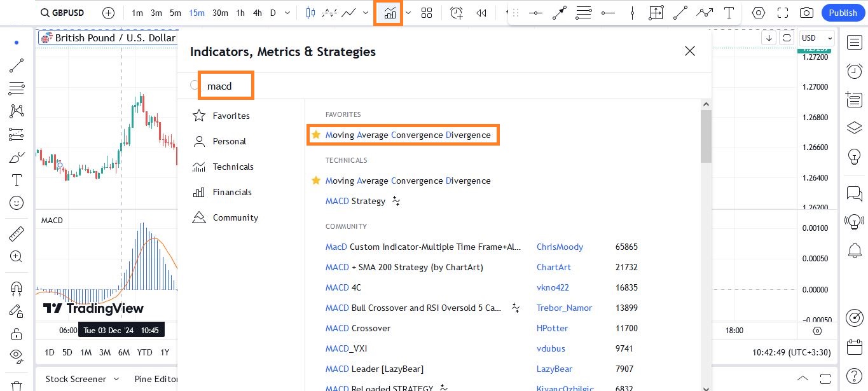Click the blue Publish button
868x391 pixels.
point(843,13)
